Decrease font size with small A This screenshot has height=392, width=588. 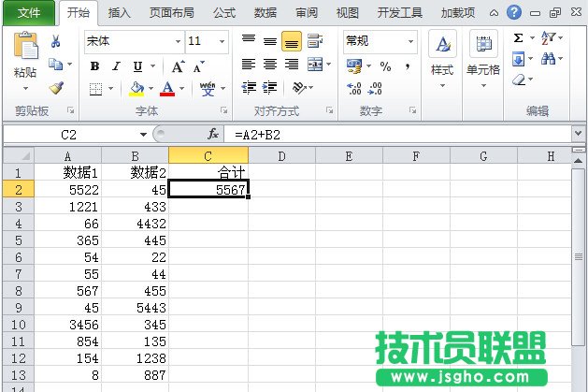point(199,66)
